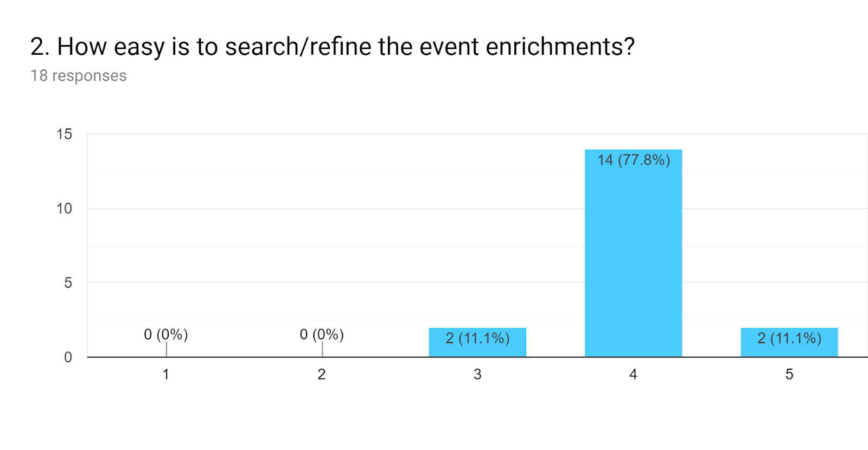Click the blue bar for rating 3
The image size is (868, 450).
(x=477, y=342)
